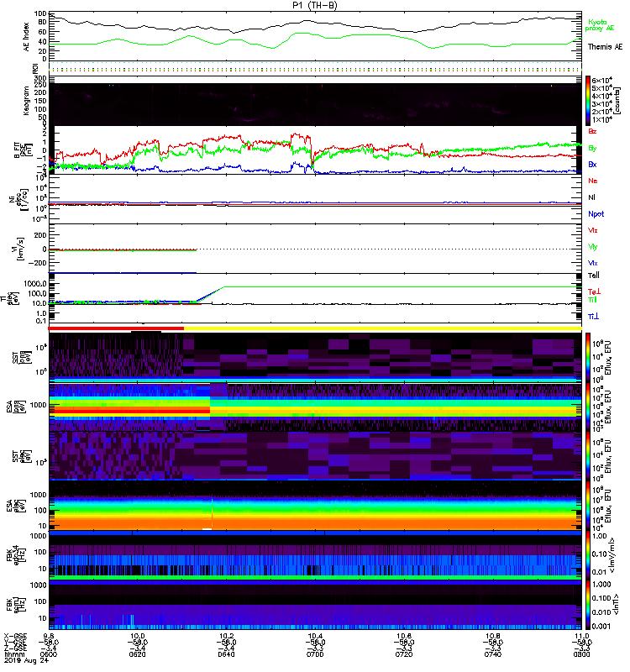Click the blue Ti⊥ legend label
630x672 pixels.
(x=593, y=317)
